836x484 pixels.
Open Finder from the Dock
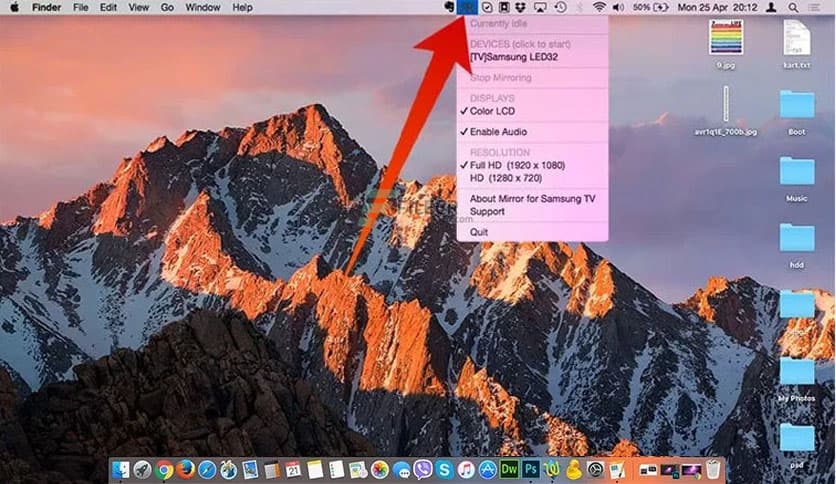click(120, 470)
